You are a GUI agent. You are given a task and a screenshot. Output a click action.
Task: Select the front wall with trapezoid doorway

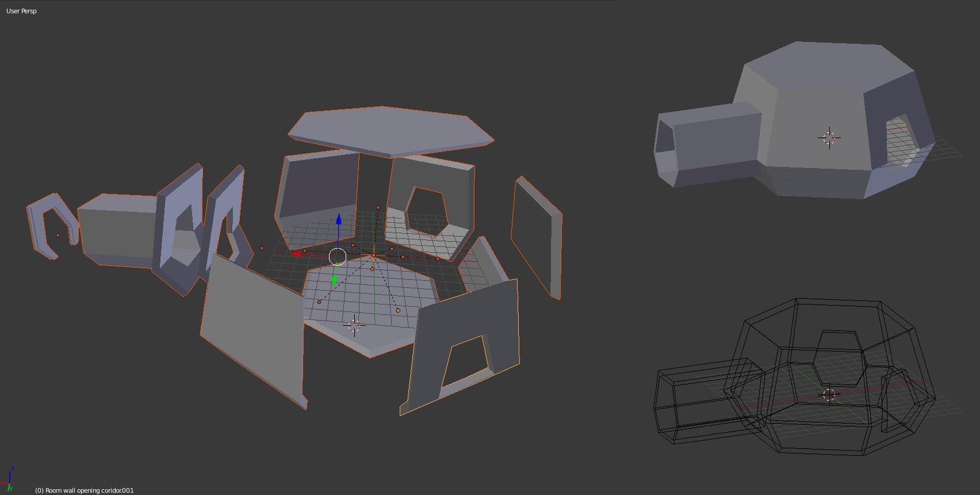click(460, 346)
